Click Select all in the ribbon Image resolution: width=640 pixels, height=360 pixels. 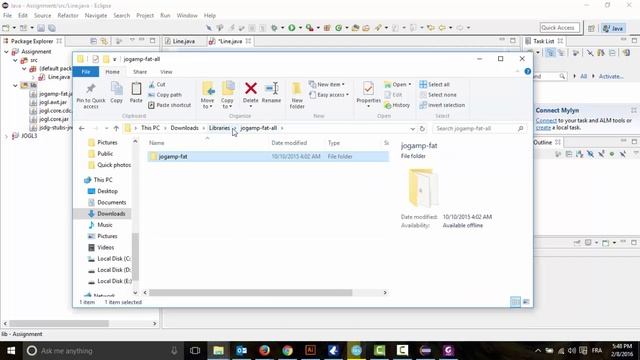(x=434, y=84)
